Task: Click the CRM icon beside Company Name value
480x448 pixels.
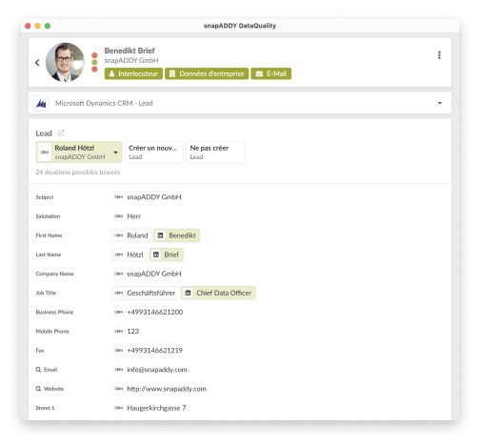Action: tap(119, 274)
